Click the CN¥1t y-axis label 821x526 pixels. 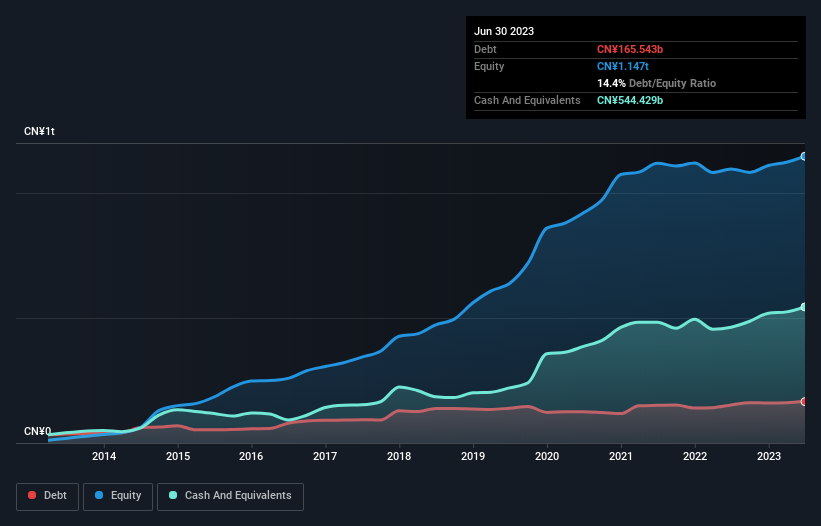(x=39, y=131)
